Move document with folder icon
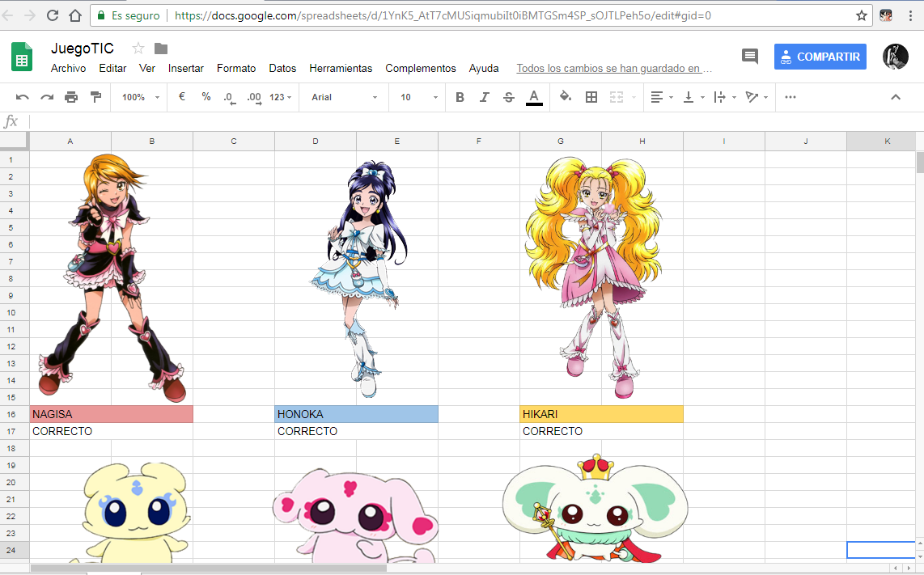This screenshot has height=575, width=924. click(x=161, y=49)
